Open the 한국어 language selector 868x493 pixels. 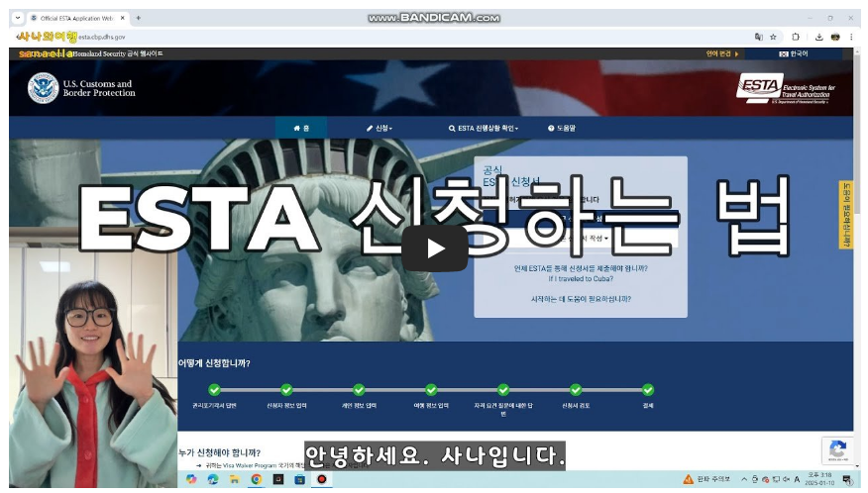(794, 53)
